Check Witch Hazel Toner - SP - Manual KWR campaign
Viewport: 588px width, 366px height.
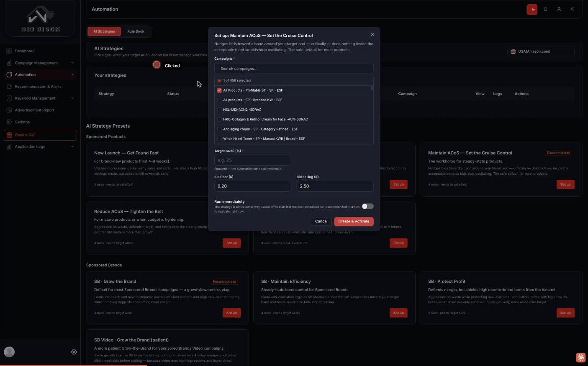219,139
